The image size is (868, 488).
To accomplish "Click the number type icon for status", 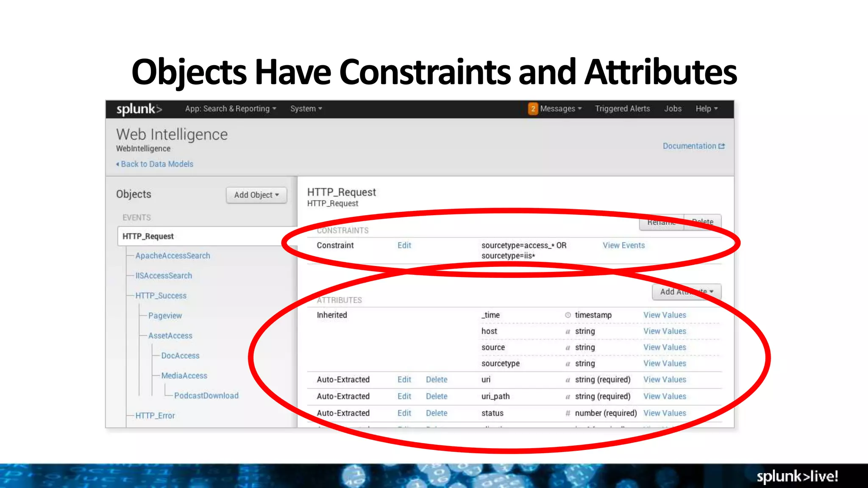I will tap(568, 413).
